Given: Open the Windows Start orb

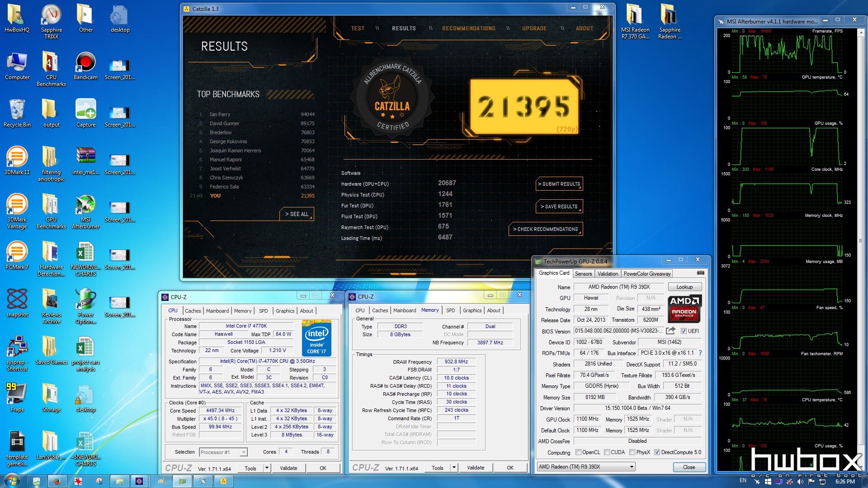Looking at the screenshot, I should tap(12, 480).
